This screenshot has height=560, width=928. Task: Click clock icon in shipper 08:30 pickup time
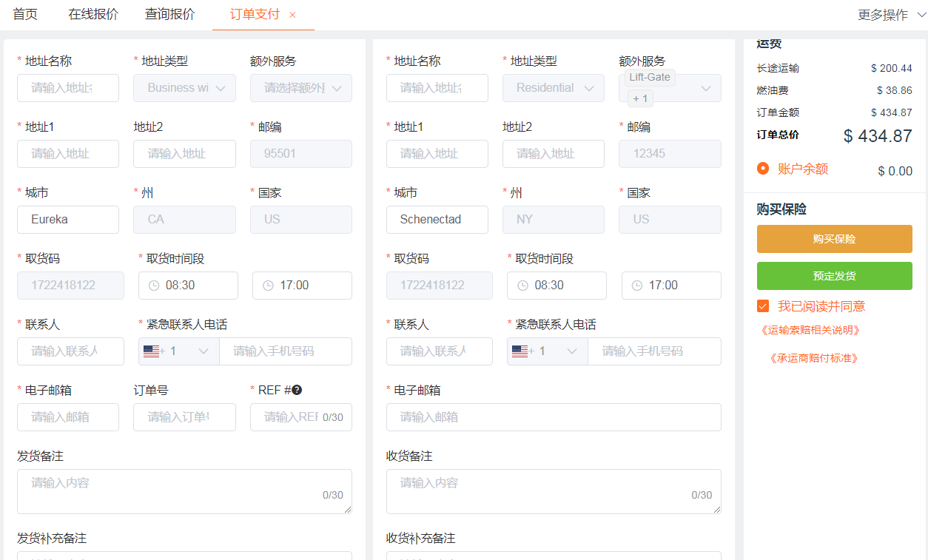tap(154, 286)
